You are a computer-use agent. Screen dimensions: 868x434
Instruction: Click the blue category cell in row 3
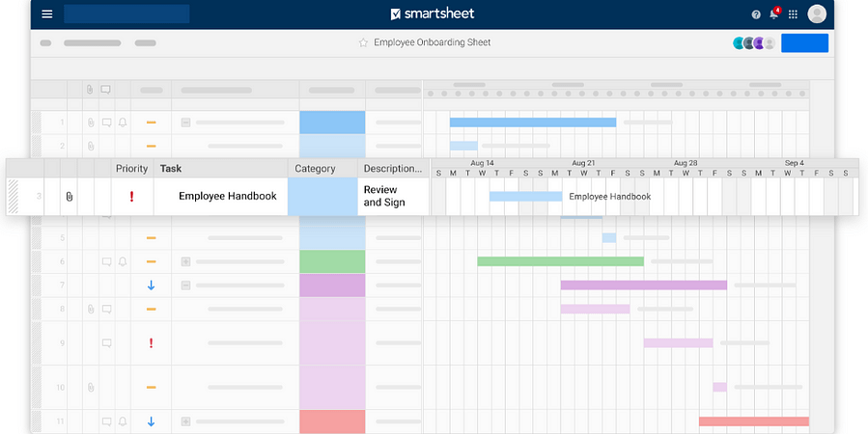322,197
